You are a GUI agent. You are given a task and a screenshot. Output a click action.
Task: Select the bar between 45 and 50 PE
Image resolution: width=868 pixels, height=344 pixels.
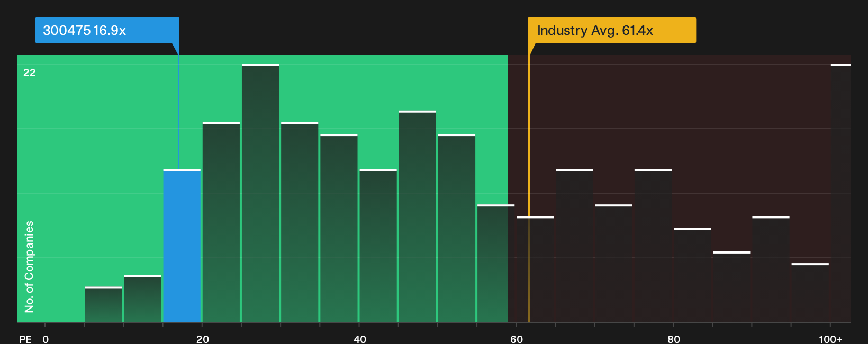[x=418, y=216]
